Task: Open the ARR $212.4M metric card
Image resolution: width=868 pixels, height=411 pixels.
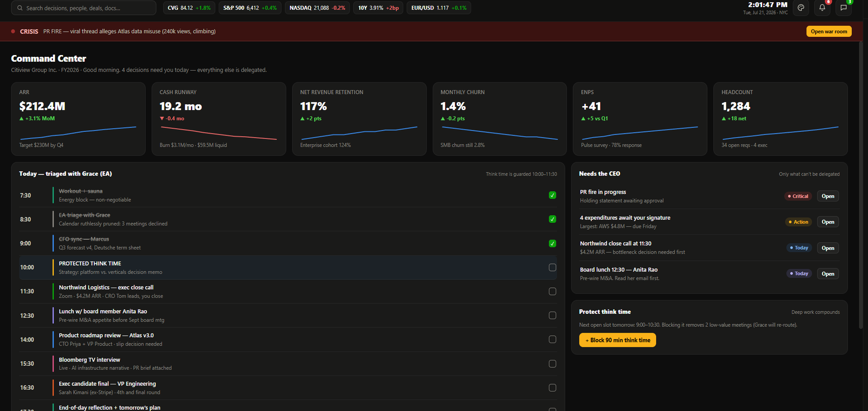Action: coord(78,119)
